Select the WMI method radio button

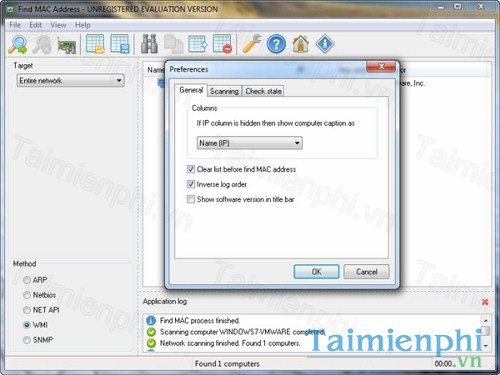click(x=27, y=325)
